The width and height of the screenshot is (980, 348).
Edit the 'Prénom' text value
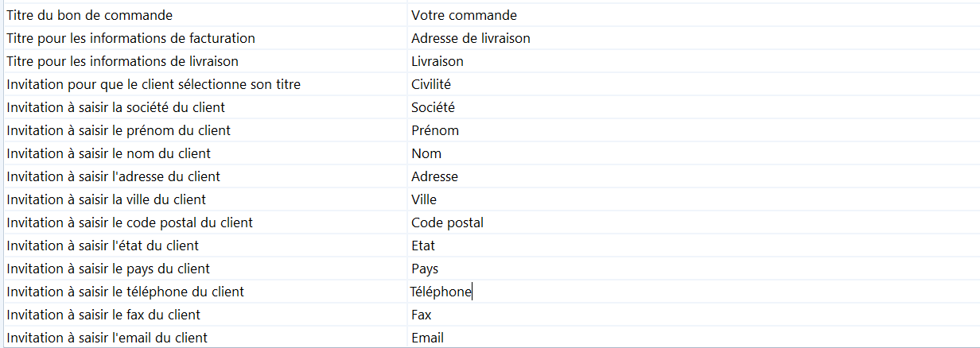pyautogui.click(x=435, y=130)
